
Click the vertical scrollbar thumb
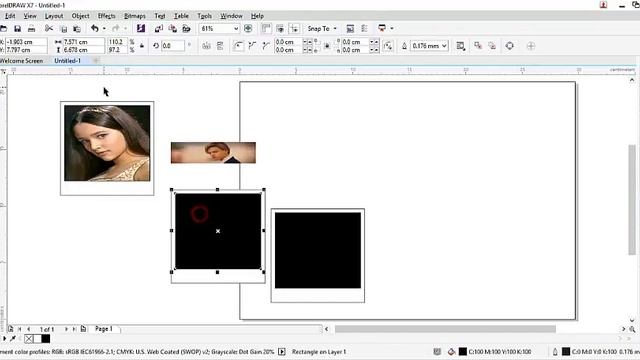(632, 200)
